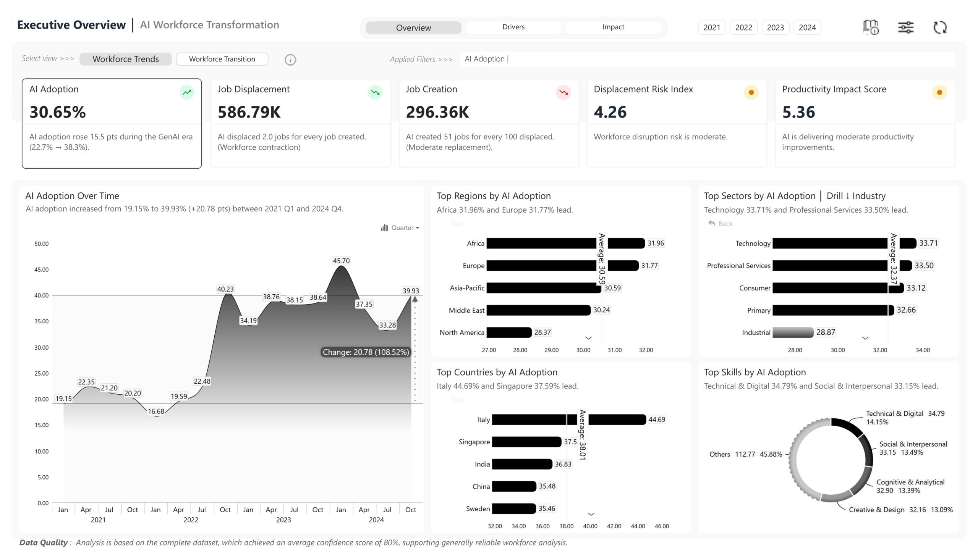Image resolution: width=978 pixels, height=560 pixels.
Task: Expand more sectors with the chevron below Industrial
Action: [x=865, y=338]
